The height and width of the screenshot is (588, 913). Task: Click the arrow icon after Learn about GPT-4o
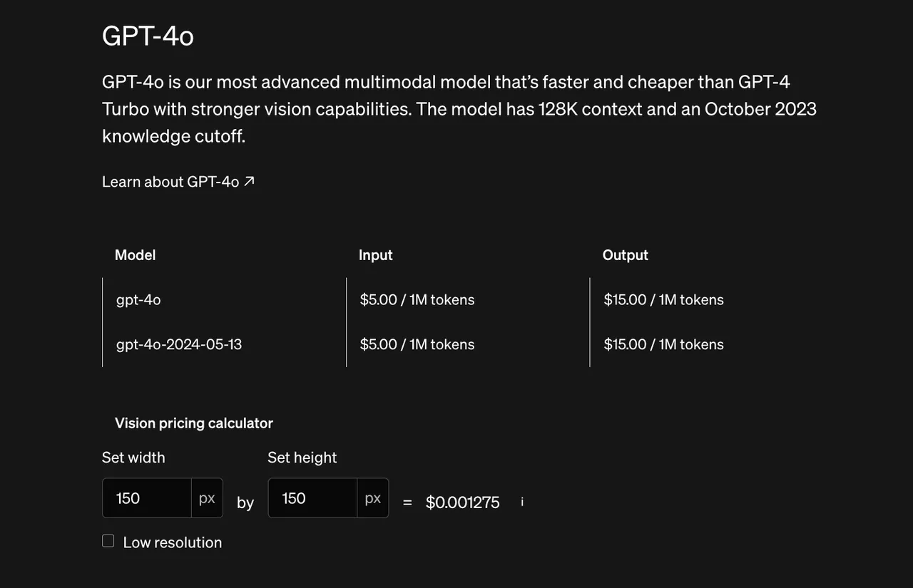coord(249,181)
